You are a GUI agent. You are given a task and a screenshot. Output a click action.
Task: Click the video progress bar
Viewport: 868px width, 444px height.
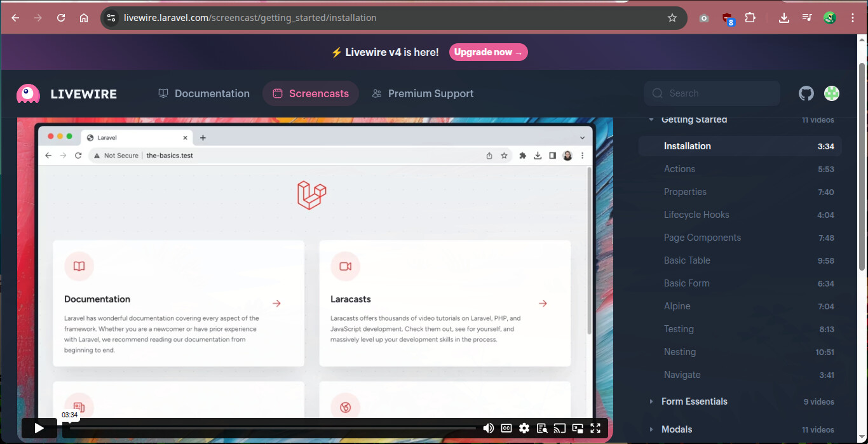click(x=273, y=428)
